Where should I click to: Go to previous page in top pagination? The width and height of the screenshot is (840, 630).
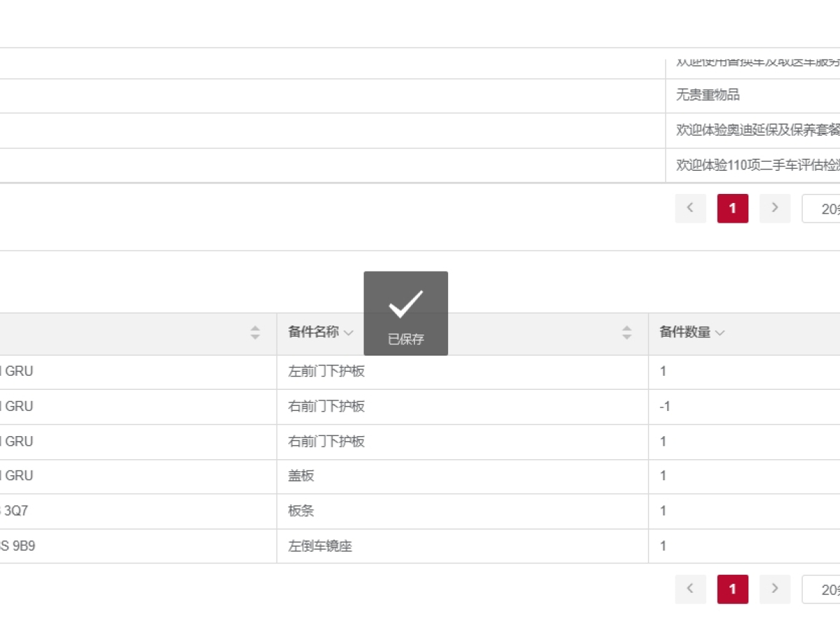click(690, 208)
